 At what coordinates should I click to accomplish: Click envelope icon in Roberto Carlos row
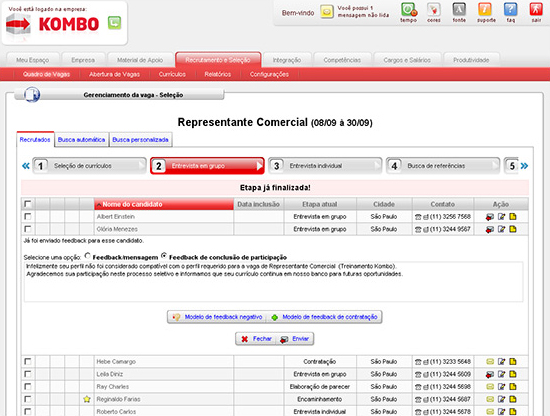(490, 411)
